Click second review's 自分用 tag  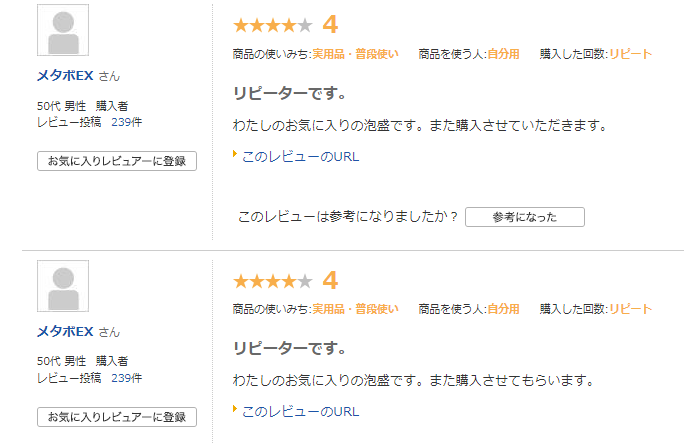coord(503,309)
